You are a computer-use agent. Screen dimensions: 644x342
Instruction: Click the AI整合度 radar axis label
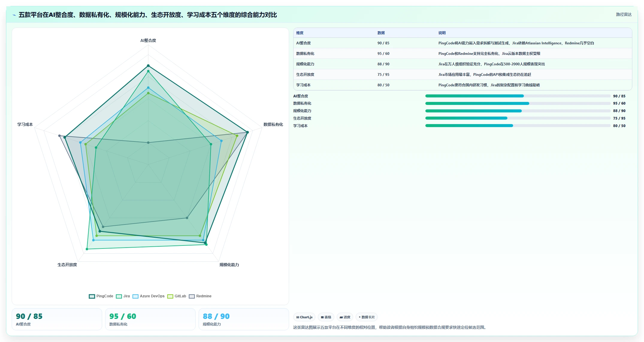coord(148,40)
